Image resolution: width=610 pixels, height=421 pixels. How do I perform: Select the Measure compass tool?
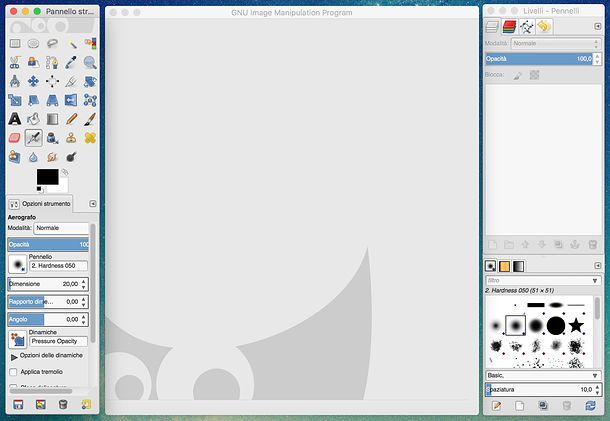[15, 81]
